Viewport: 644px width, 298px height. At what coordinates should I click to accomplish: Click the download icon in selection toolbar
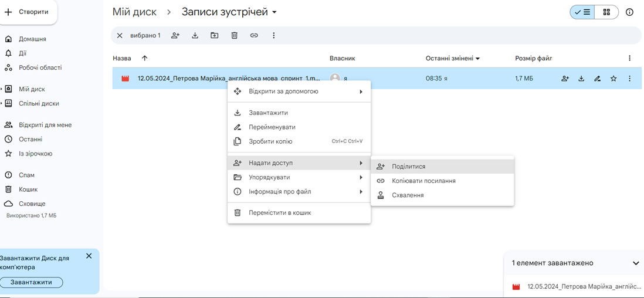tap(195, 35)
